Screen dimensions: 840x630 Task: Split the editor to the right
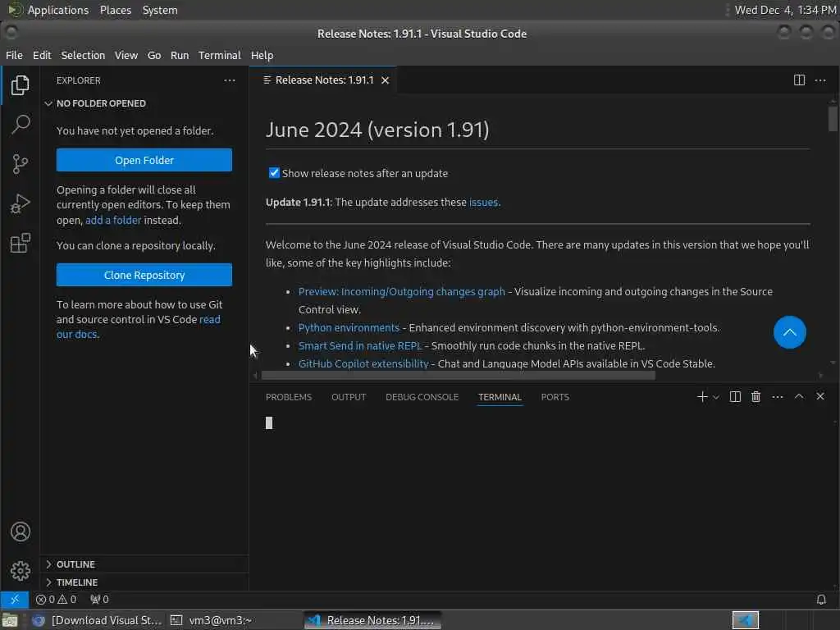pos(799,80)
